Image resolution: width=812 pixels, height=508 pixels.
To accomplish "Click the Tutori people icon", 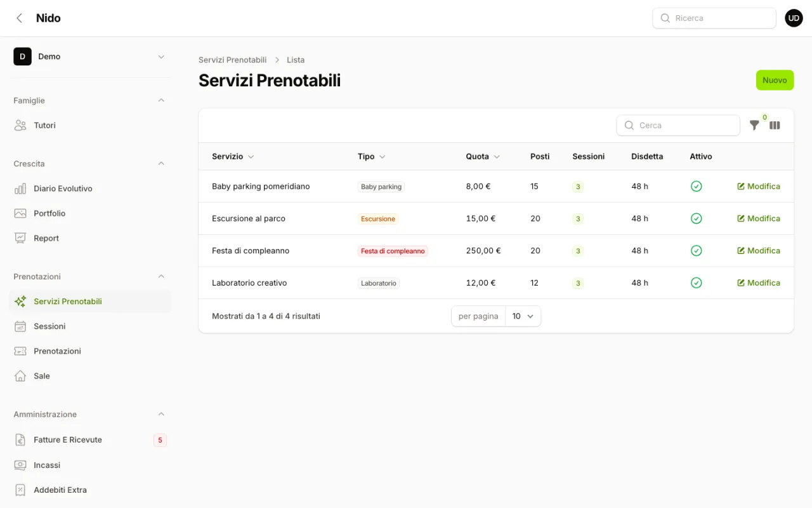I will tap(20, 126).
